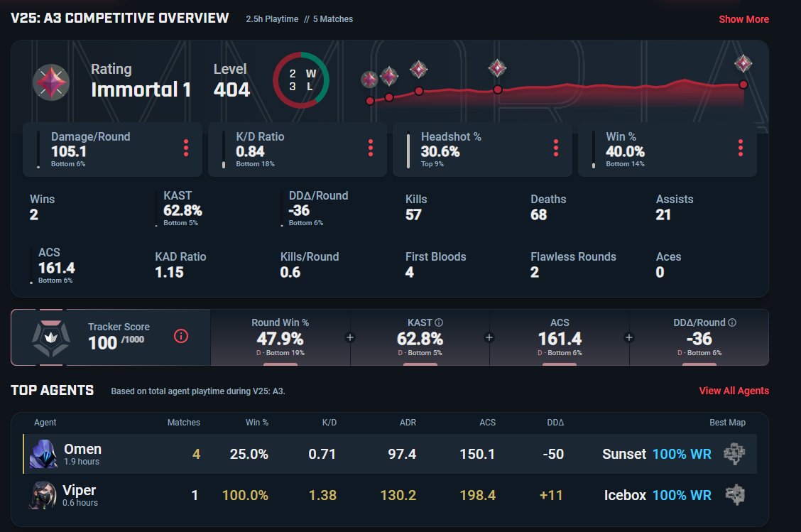
Task: Click the KAD Ratio 1.15 stat
Action: (x=180, y=265)
